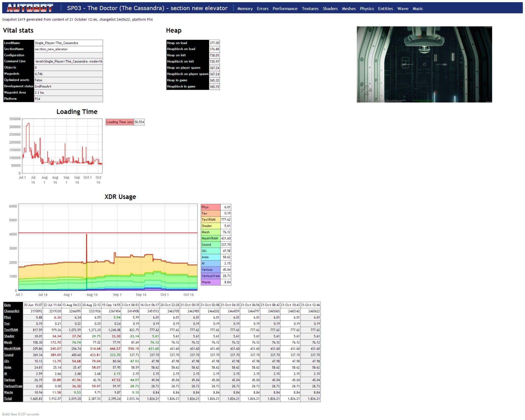Click the Sound legend color swatch
Screen dimensions: 525x420
(x=210, y=245)
